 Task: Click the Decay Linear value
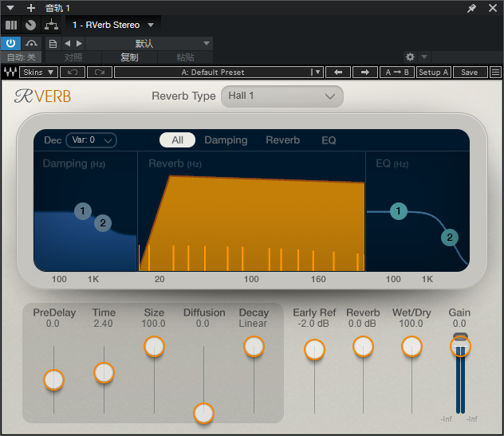(x=253, y=324)
